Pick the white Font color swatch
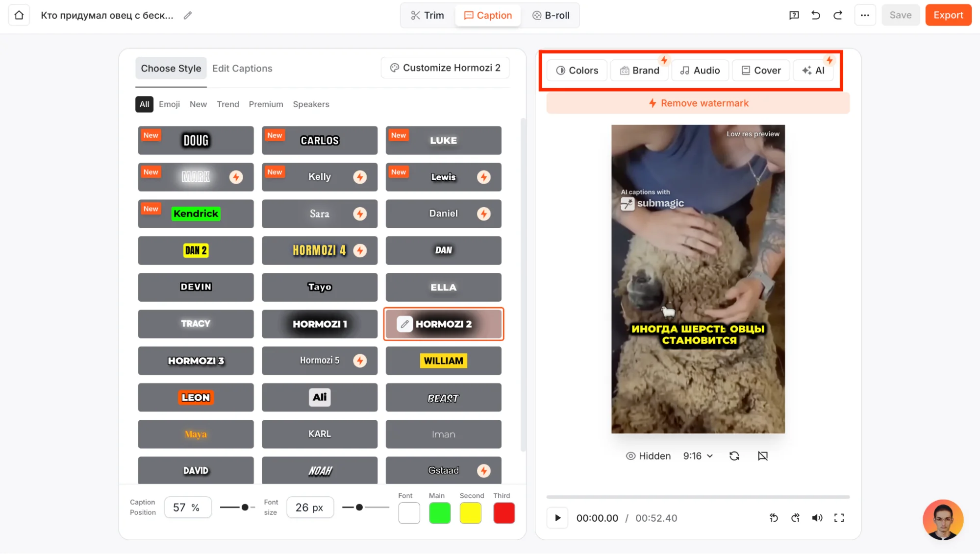 (x=409, y=513)
